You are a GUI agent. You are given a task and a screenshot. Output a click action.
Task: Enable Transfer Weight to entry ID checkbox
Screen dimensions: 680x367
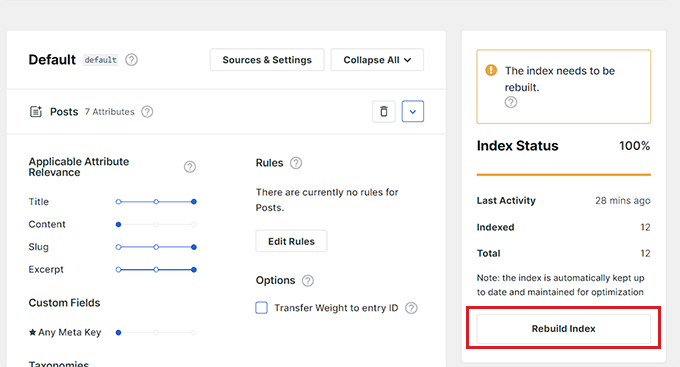click(x=262, y=308)
